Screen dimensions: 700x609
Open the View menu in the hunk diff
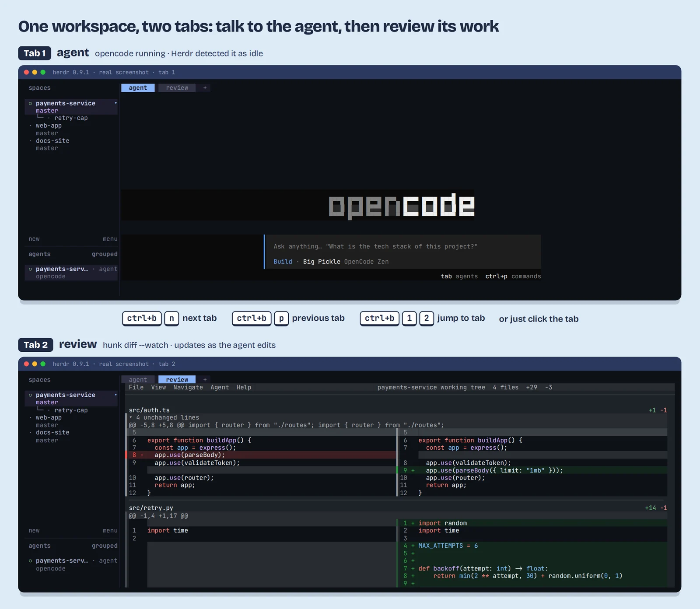pos(158,387)
